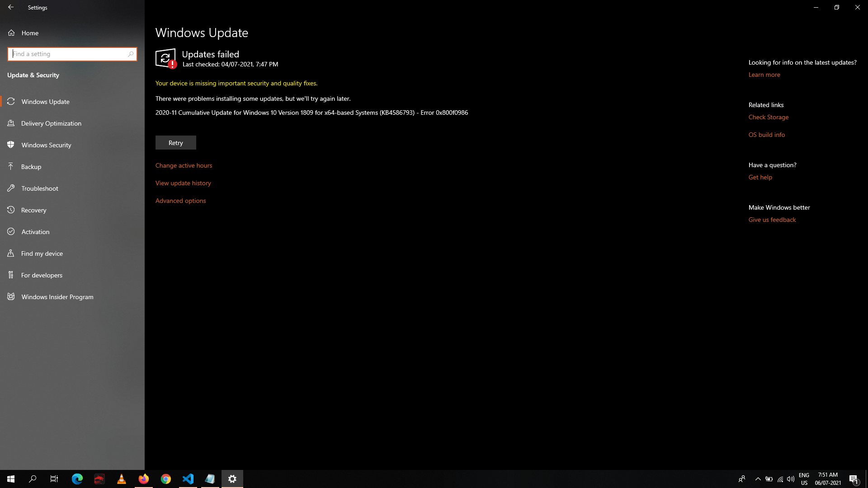This screenshot has height=488, width=868.
Task: Open Find my device settings
Action: click(42, 253)
